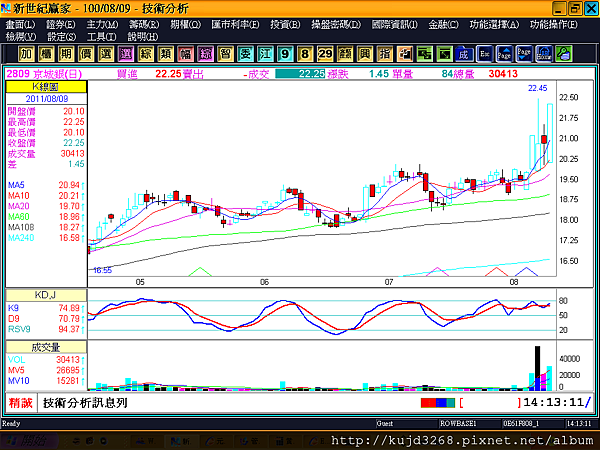The image size is (600, 450).
Task: Open the 功能操作(E) menu
Action: (554, 25)
